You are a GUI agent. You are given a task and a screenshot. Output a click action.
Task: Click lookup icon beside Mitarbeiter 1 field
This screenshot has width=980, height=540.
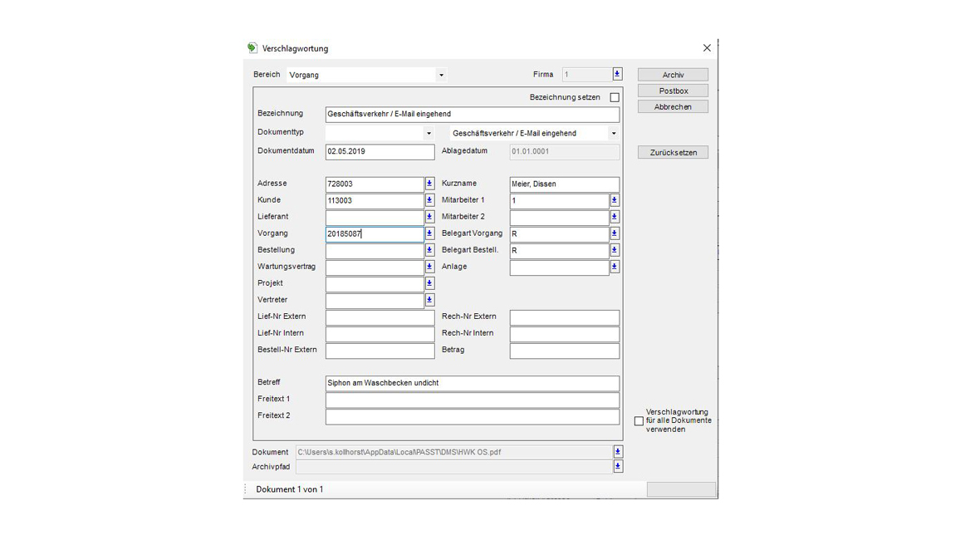click(x=615, y=200)
